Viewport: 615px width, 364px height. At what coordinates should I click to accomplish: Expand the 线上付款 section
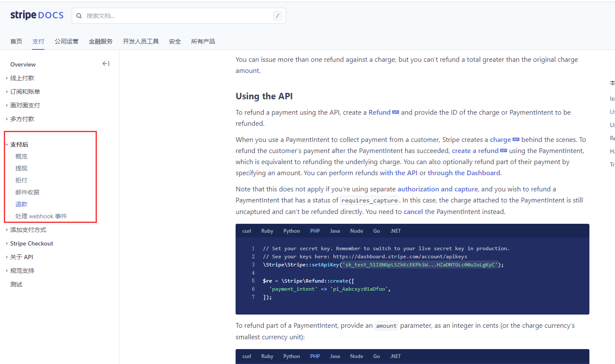pos(22,78)
